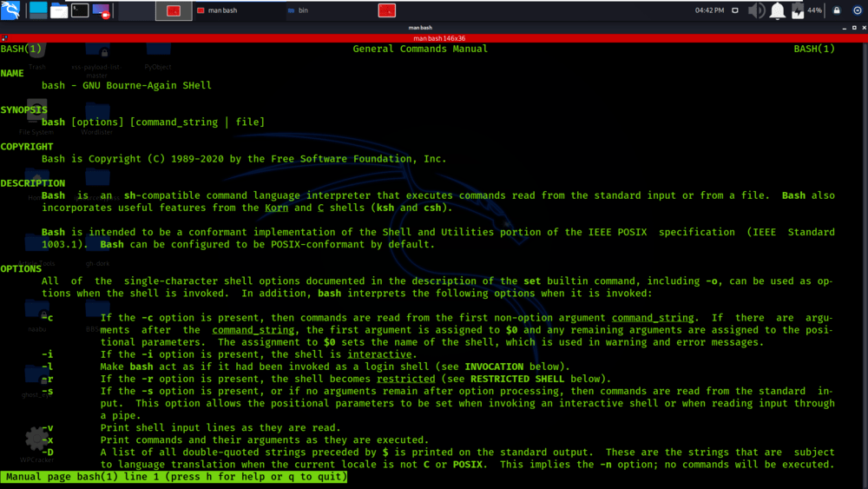
Task: Click the '-x' option entry
Action: pos(48,439)
